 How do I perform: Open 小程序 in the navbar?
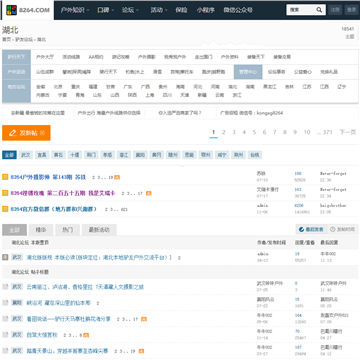click(205, 10)
